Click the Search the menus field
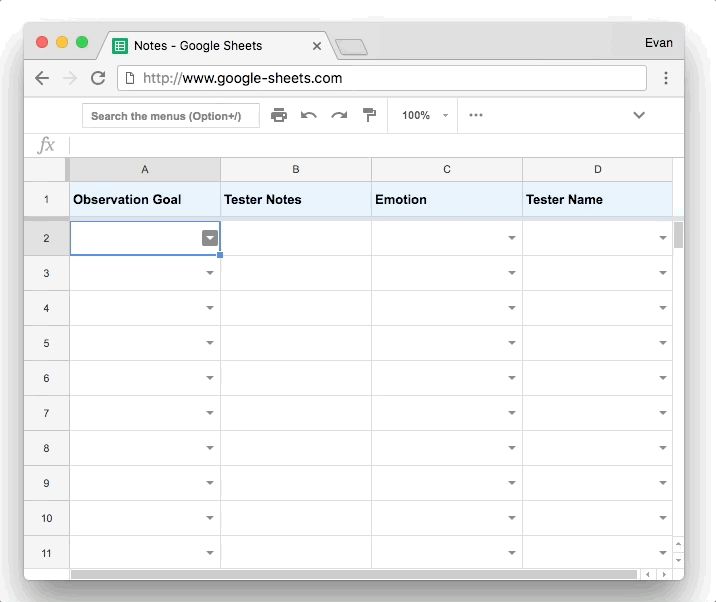 coord(171,116)
